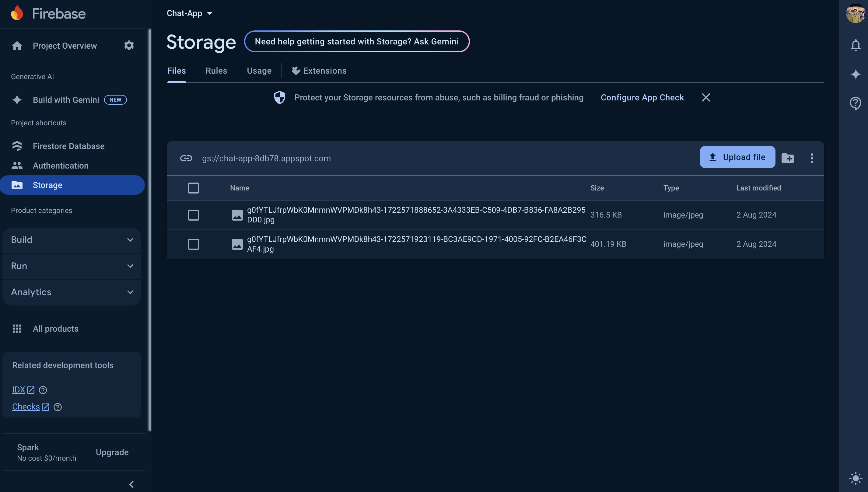Open project settings gear icon
The width and height of the screenshot is (868, 492).
[129, 45]
